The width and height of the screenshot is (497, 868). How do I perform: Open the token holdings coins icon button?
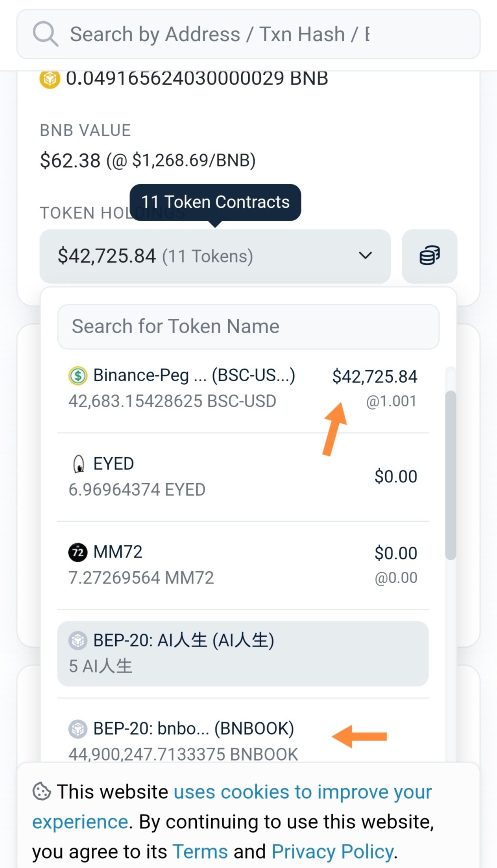tap(429, 256)
